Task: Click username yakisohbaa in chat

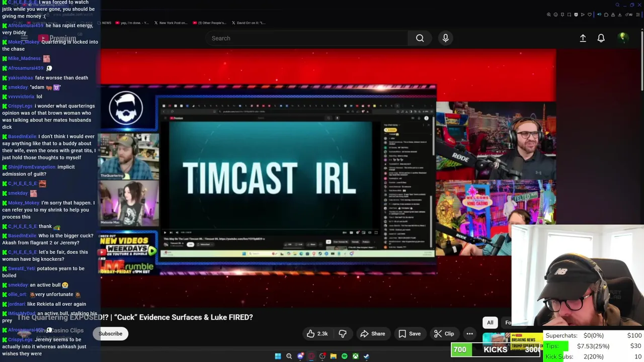Action: click(21, 78)
